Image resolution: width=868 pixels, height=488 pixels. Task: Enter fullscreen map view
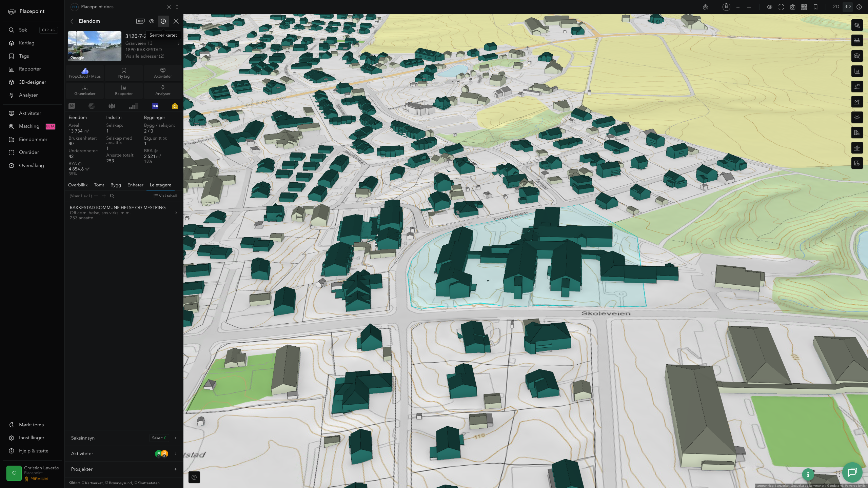pos(781,7)
